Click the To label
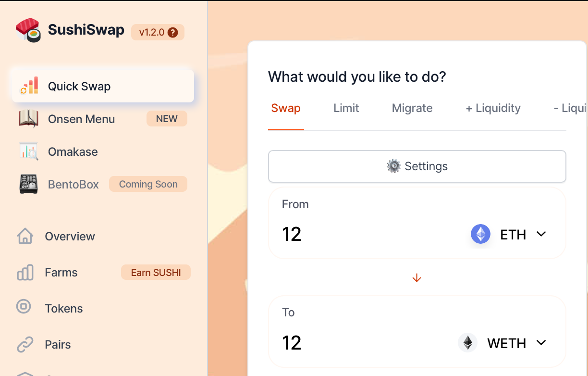Viewport: 588px width, 376px height. click(x=288, y=313)
